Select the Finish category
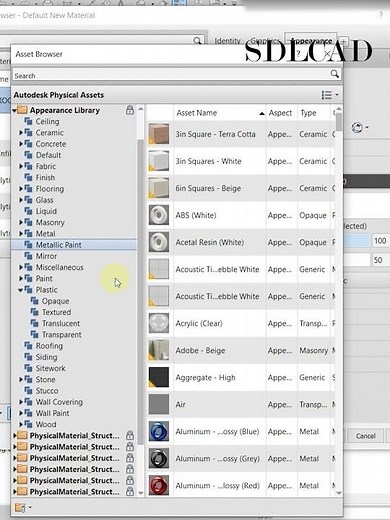The width and height of the screenshot is (390, 520). [45, 177]
